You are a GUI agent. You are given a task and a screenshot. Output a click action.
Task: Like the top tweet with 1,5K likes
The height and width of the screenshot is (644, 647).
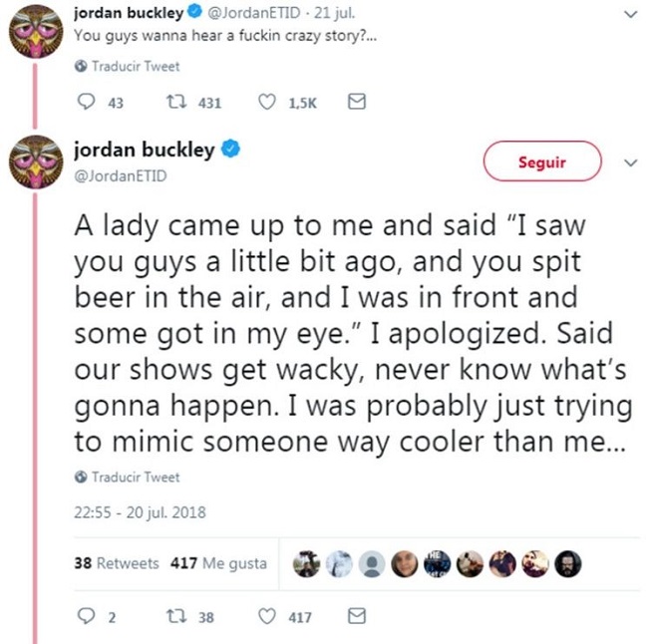tap(266, 102)
